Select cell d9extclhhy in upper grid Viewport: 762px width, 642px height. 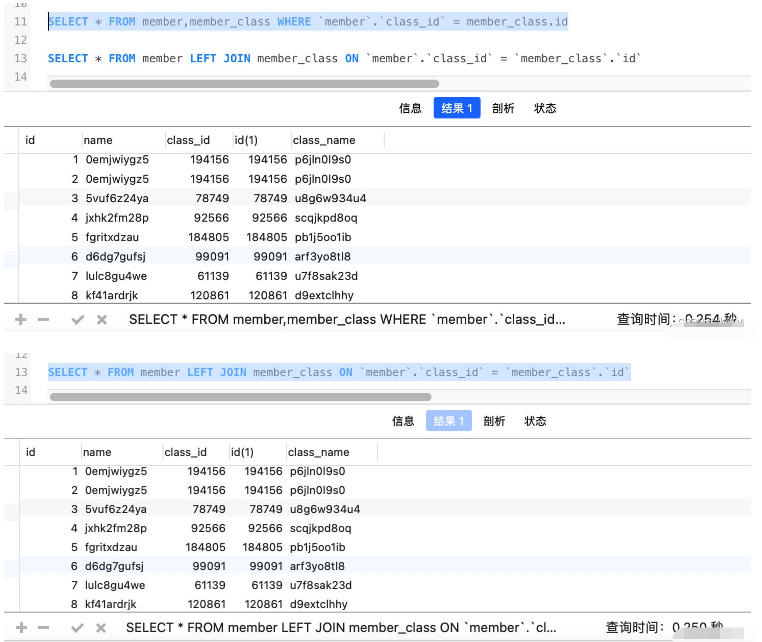(324, 295)
